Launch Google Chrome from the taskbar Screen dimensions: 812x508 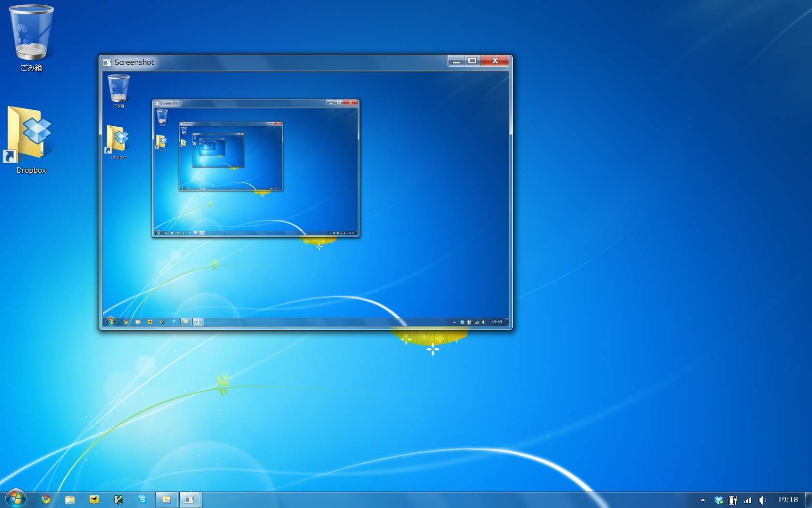click(46, 500)
